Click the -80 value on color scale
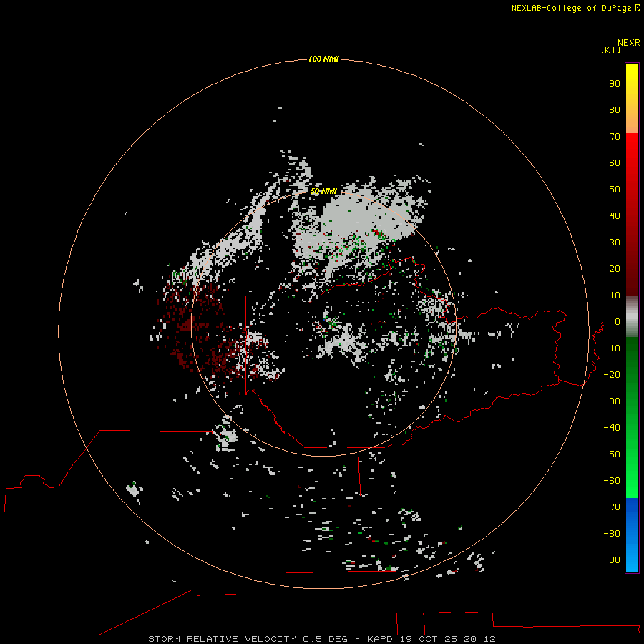 point(612,534)
